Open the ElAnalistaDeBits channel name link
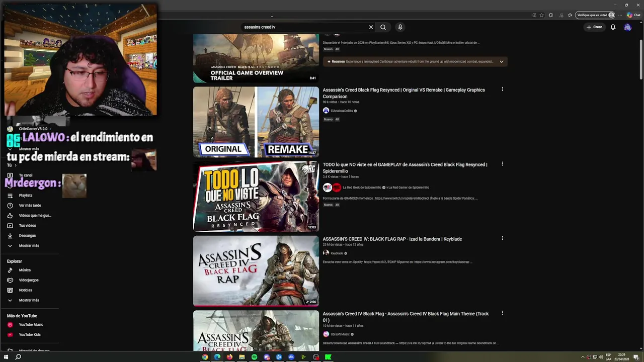644x362 pixels. (342, 111)
